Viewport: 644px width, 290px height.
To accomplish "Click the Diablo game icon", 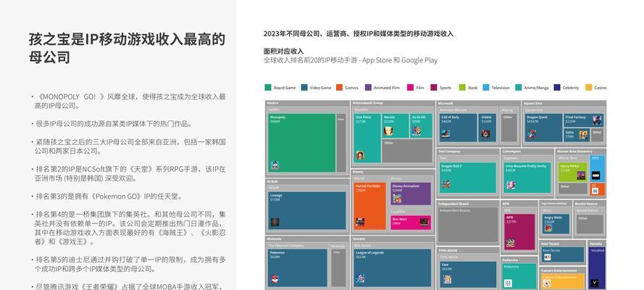I will pos(486,134).
